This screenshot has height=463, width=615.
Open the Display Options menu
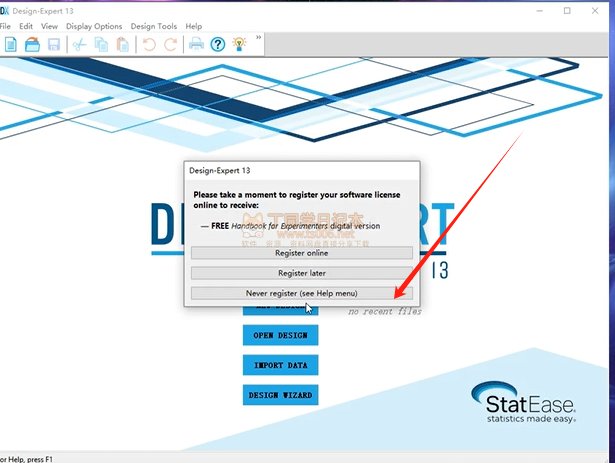point(94,26)
